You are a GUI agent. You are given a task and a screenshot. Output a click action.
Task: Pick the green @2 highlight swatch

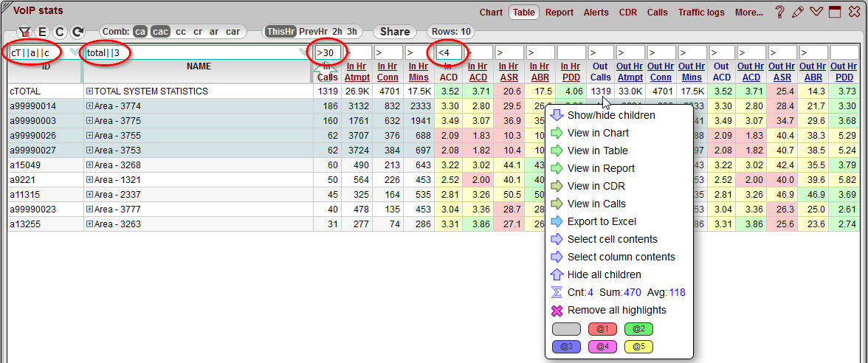[639, 329]
